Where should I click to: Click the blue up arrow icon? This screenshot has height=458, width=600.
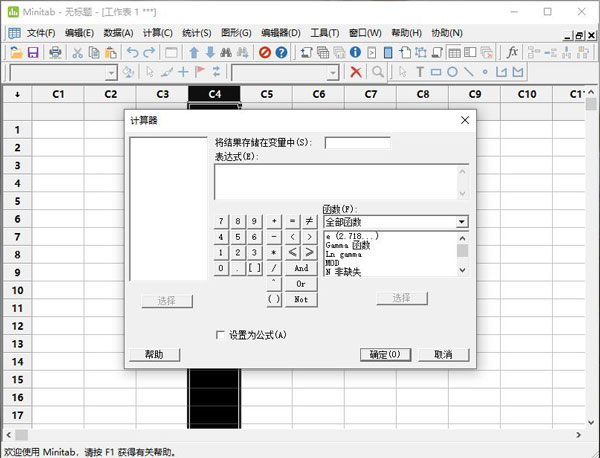coord(194,52)
